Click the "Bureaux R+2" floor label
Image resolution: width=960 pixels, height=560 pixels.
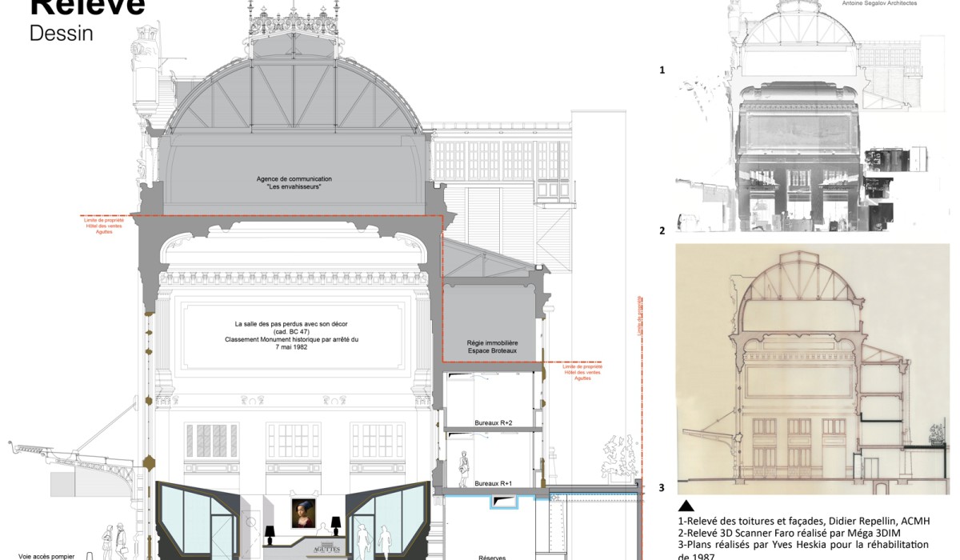[493, 422]
